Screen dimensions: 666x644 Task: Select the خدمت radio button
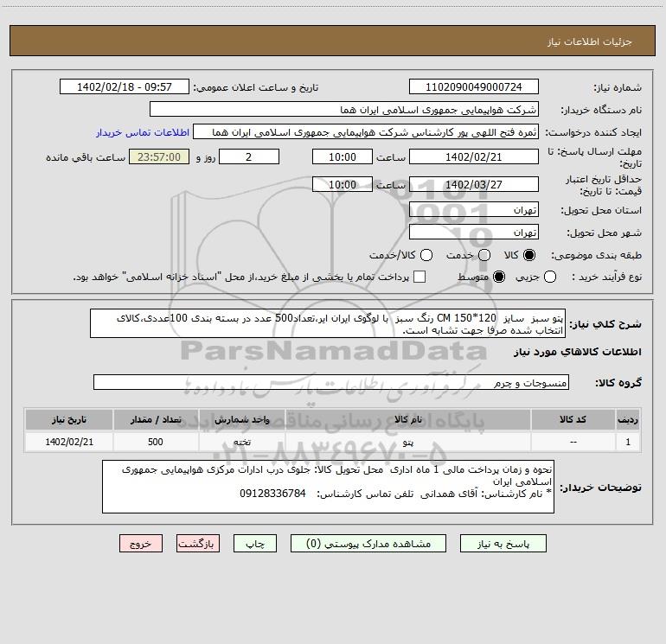point(484,255)
